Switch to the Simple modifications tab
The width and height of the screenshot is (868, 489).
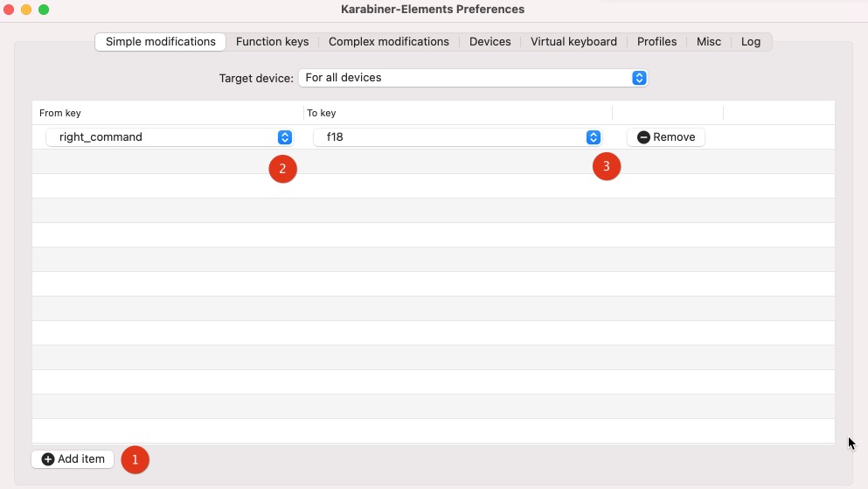pyautogui.click(x=161, y=41)
